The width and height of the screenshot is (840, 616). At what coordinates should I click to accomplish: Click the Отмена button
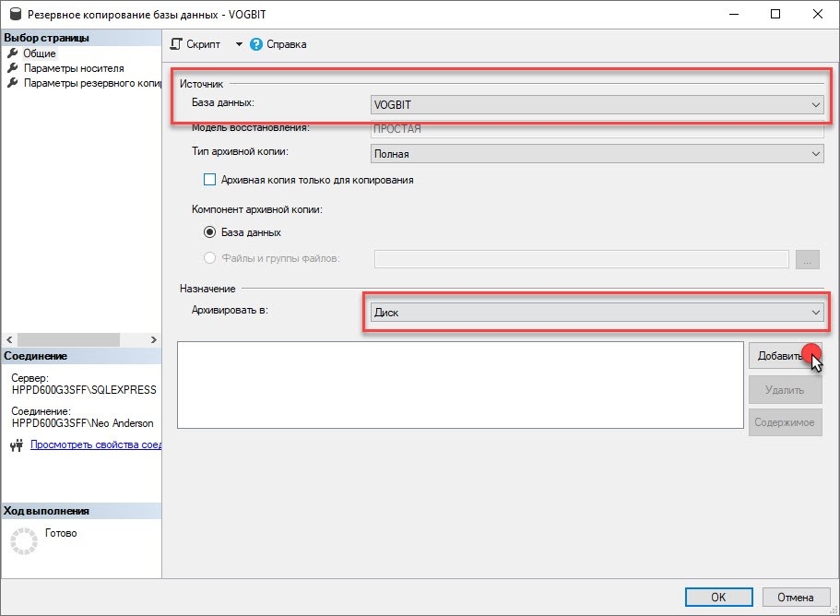point(794,597)
